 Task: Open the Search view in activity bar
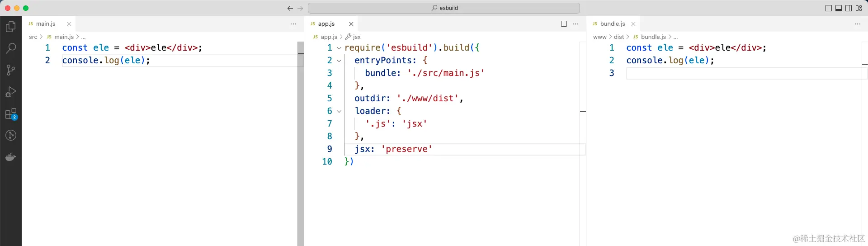pyautogui.click(x=11, y=48)
